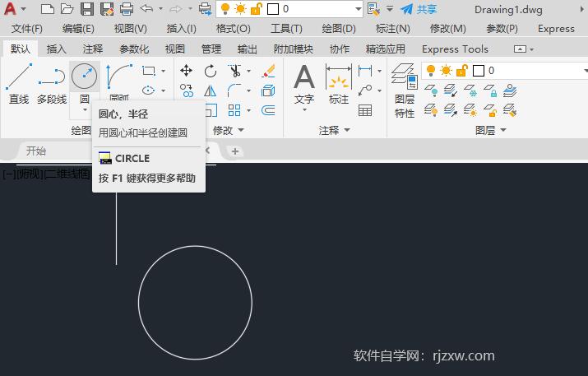The width and height of the screenshot is (588, 376).
Task: Open the Modify (修改M) menu
Action: 447,29
